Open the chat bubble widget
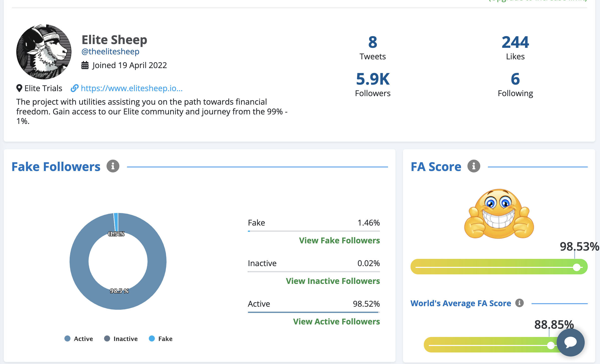The width and height of the screenshot is (600, 364). 571,342
